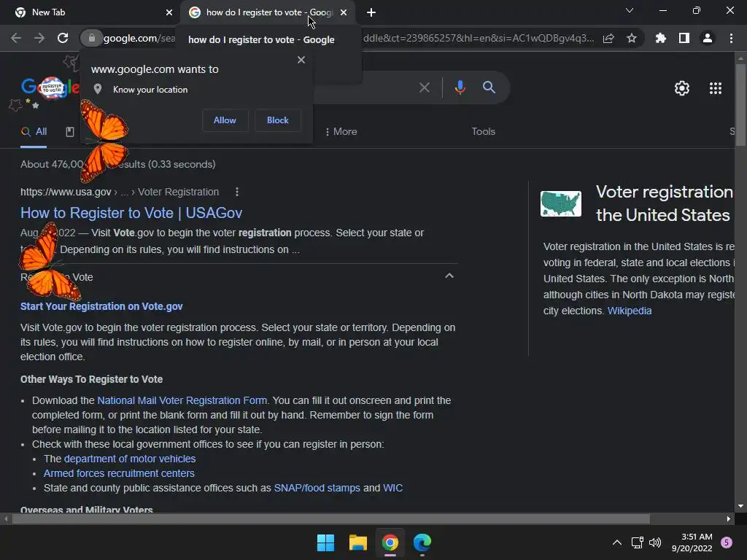The image size is (747, 560).
Task: Open the tab search dropdown arrow
Action: pos(630,10)
